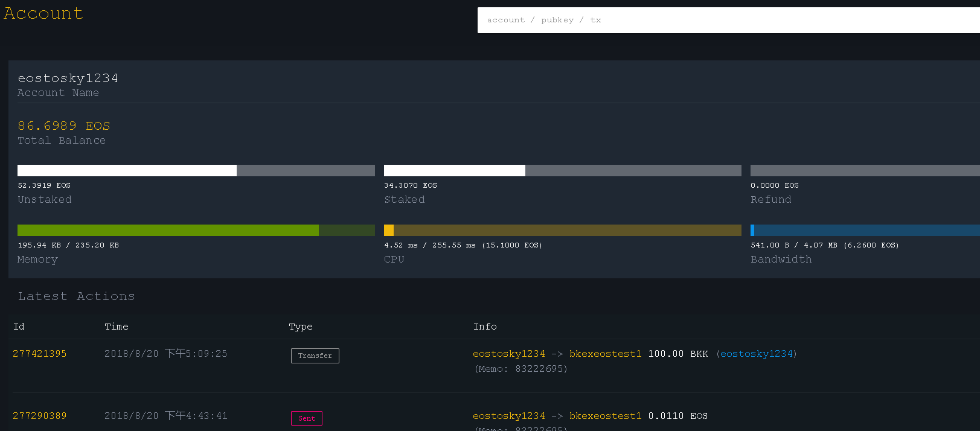Screen dimensions: 980x431
Task: Click the Id column header
Action: pyautogui.click(x=19, y=327)
